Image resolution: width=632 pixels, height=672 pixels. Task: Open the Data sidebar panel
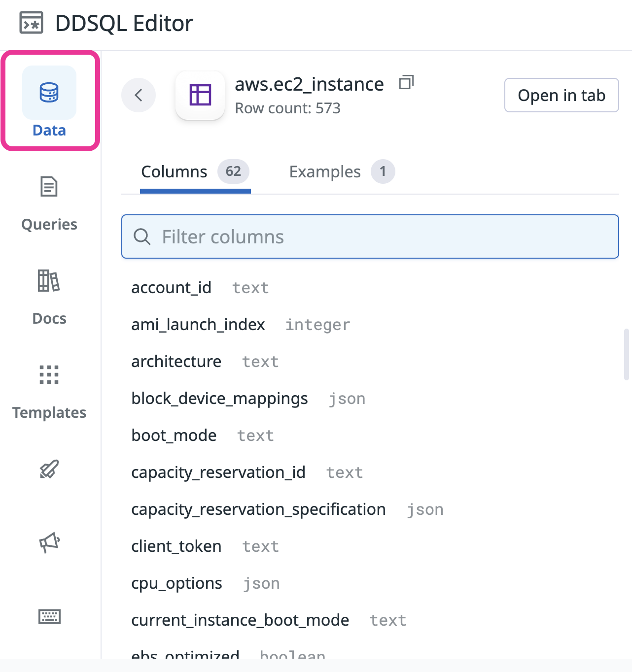point(49,101)
